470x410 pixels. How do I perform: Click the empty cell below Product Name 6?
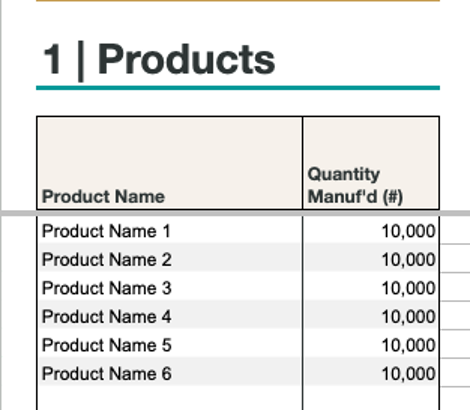pyautogui.click(x=169, y=398)
